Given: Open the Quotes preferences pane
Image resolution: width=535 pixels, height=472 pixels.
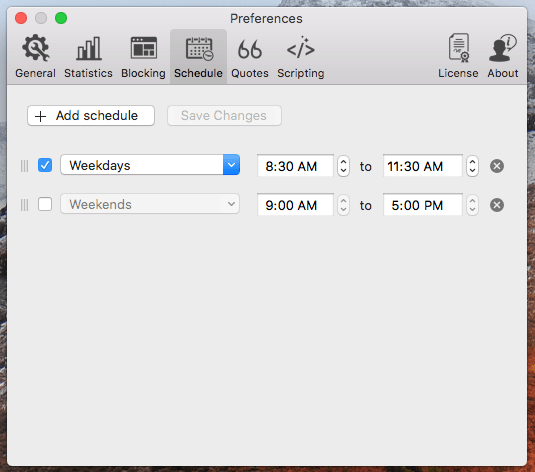Looking at the screenshot, I should click(250, 57).
